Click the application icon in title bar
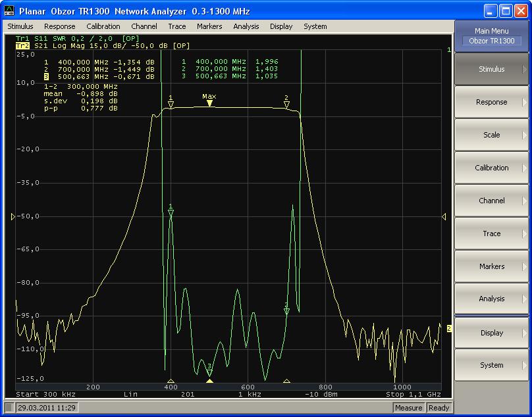Viewport: 532px width, 417px height. pos(9,11)
